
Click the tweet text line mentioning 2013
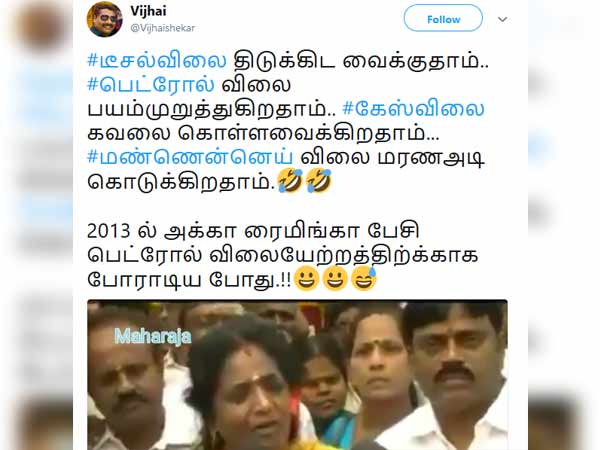click(x=253, y=231)
